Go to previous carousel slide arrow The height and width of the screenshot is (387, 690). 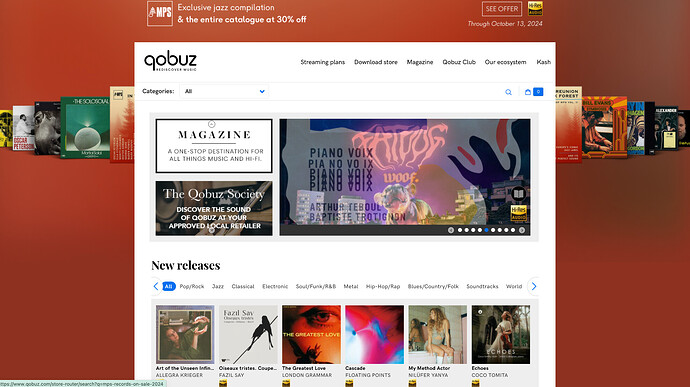451,230
